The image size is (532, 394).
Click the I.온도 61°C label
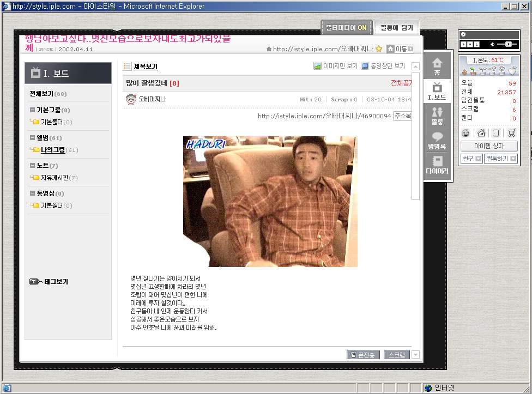[488, 60]
